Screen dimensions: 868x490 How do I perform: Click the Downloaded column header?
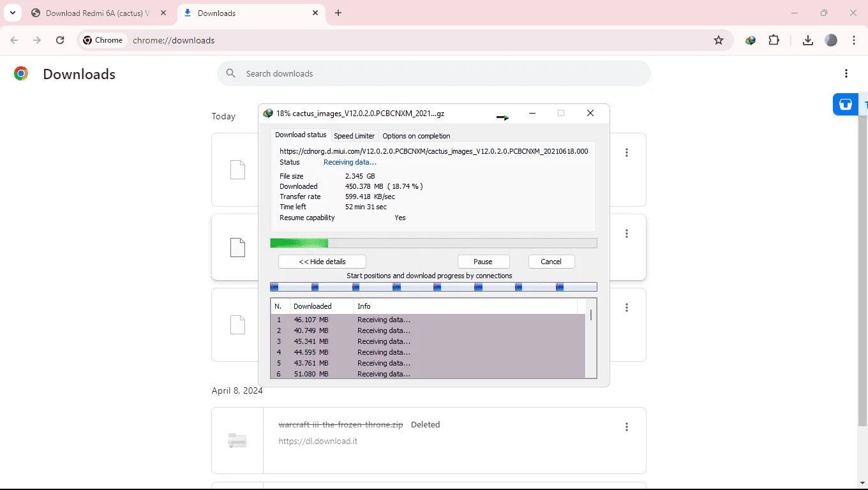pyautogui.click(x=322, y=306)
